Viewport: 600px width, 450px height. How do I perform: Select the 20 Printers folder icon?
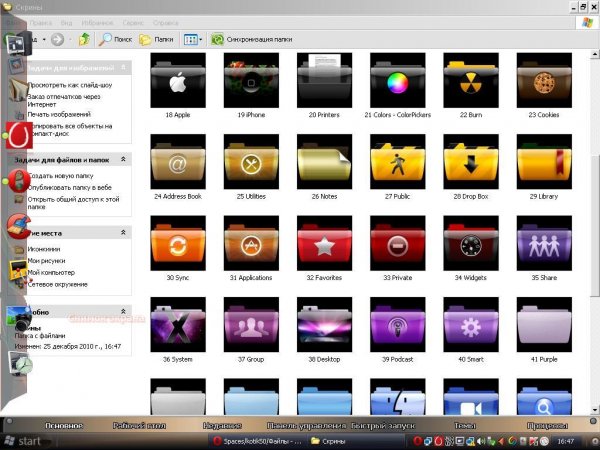pos(324,80)
